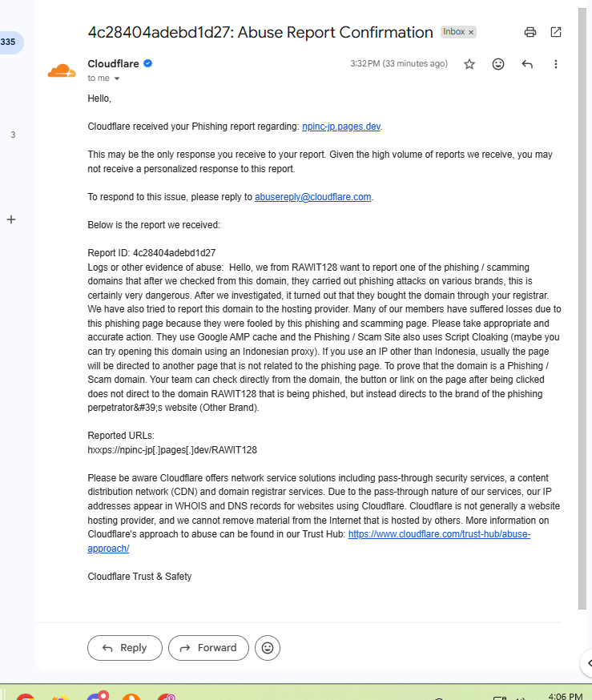
Task: Expand the 'to me' recipient details
Action: pos(117,78)
